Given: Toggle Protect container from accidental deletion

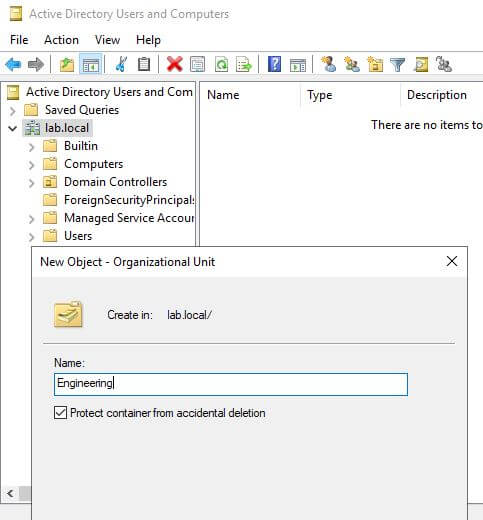Looking at the screenshot, I should (x=60, y=413).
